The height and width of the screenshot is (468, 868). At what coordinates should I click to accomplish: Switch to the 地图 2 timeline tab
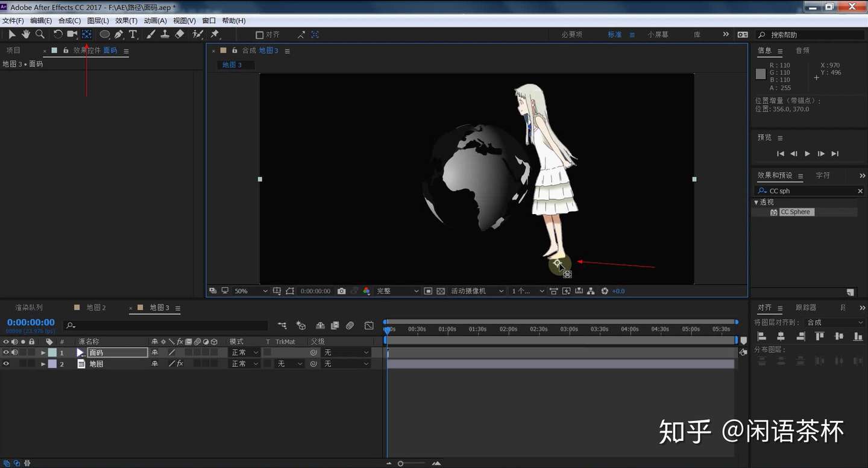96,308
